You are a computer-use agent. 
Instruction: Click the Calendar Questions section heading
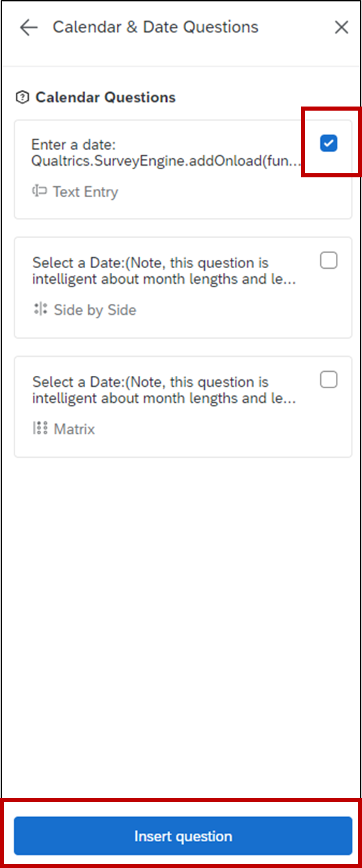click(106, 98)
